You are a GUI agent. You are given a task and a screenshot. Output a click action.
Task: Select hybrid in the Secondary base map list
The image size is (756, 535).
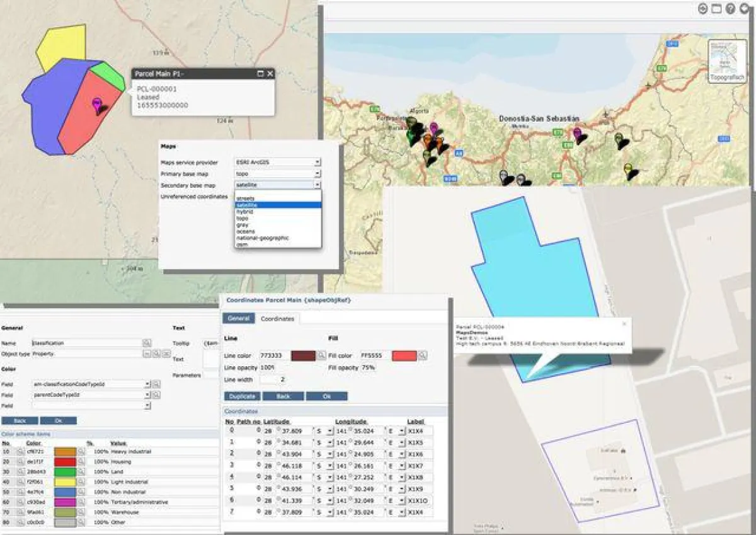(246, 212)
